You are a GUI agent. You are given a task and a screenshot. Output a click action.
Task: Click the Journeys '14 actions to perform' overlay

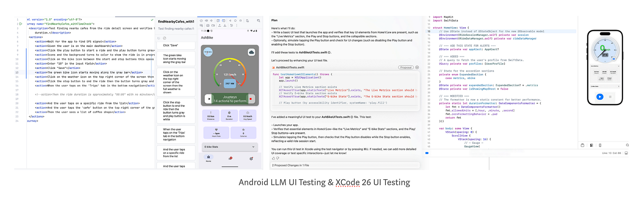(x=230, y=99)
